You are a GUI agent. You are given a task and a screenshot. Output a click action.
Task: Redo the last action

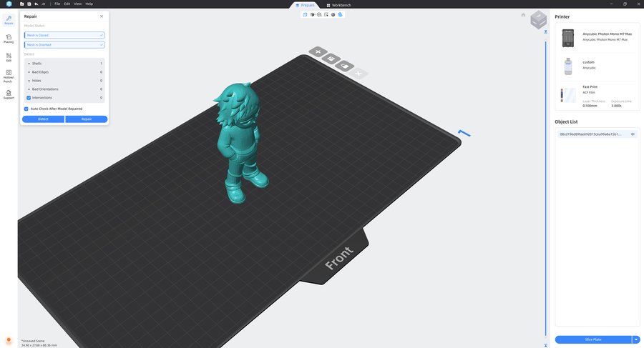(43, 4)
